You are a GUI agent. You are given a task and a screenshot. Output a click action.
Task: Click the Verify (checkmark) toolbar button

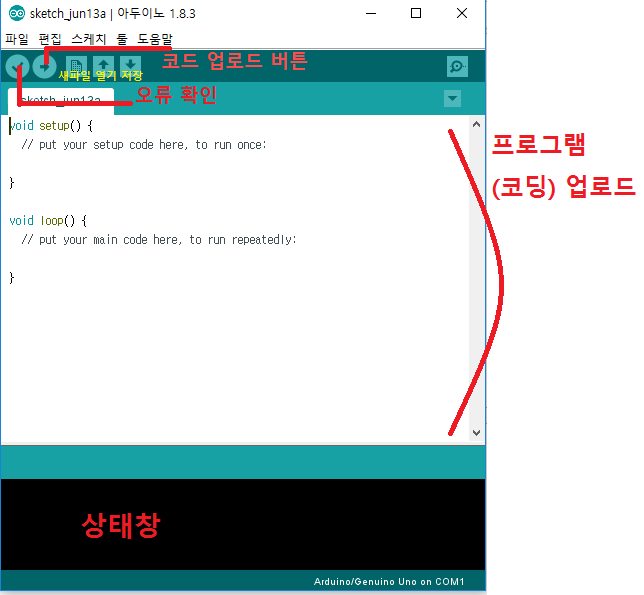coord(17,66)
